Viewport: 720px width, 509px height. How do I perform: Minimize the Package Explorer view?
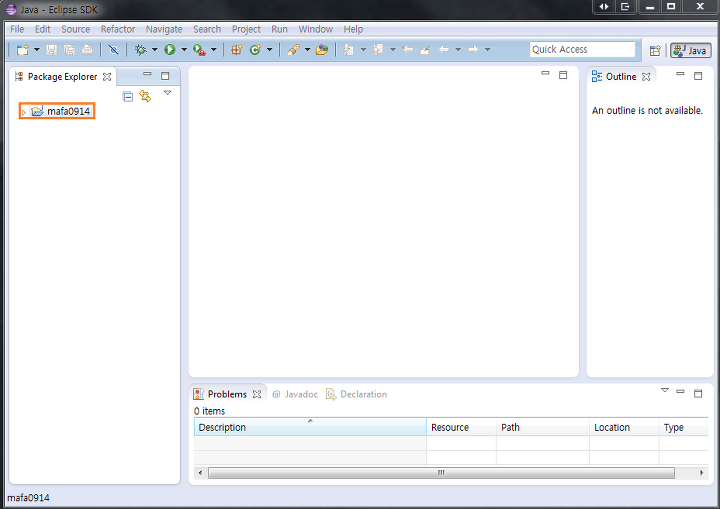pyautogui.click(x=147, y=74)
